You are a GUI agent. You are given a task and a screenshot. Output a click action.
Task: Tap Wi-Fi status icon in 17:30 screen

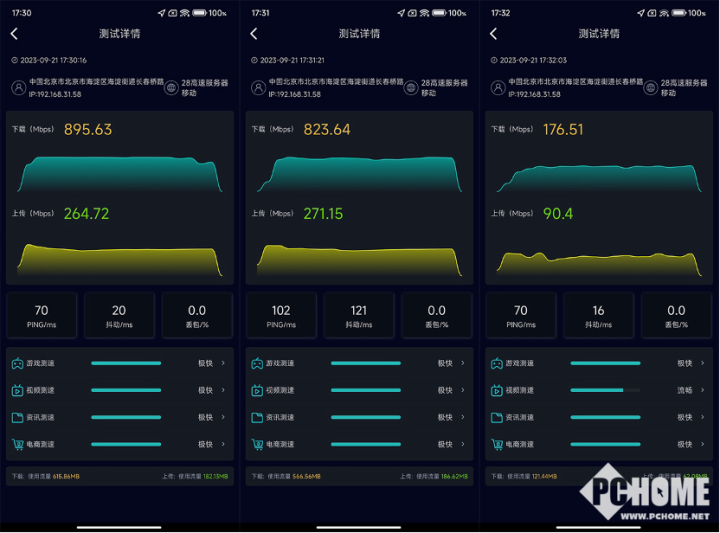(185, 13)
